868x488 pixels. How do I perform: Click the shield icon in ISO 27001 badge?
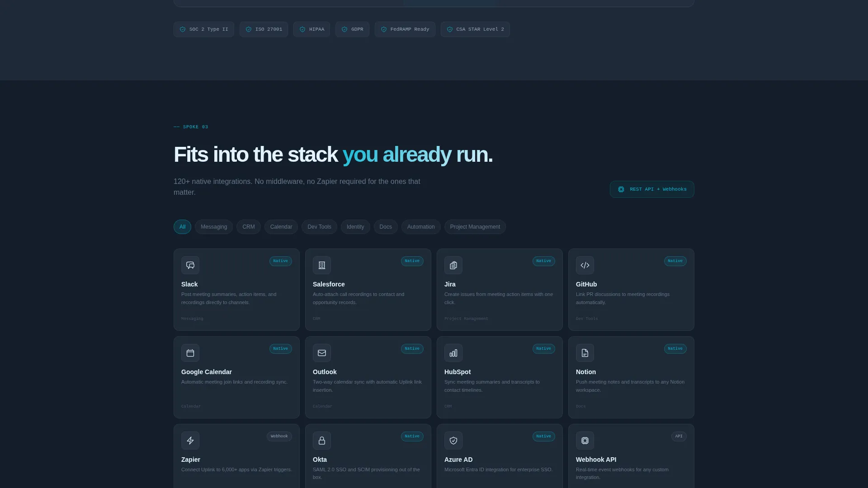click(x=249, y=29)
